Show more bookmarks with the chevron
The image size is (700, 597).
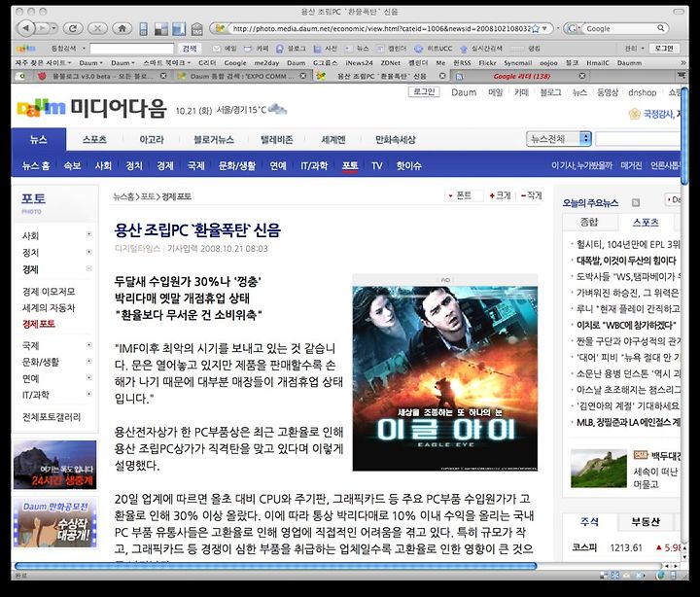683,63
